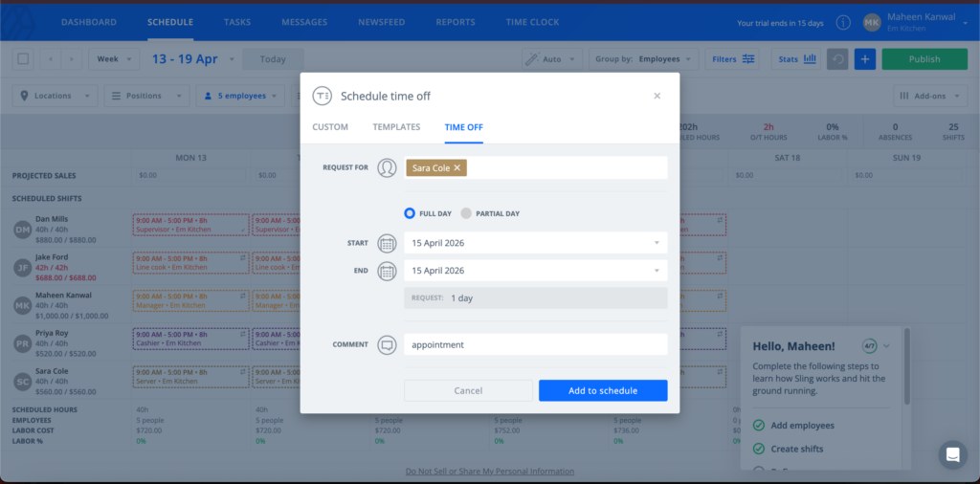980x484 pixels.
Task: Open the Locations filter dropdown
Action: tap(55, 96)
